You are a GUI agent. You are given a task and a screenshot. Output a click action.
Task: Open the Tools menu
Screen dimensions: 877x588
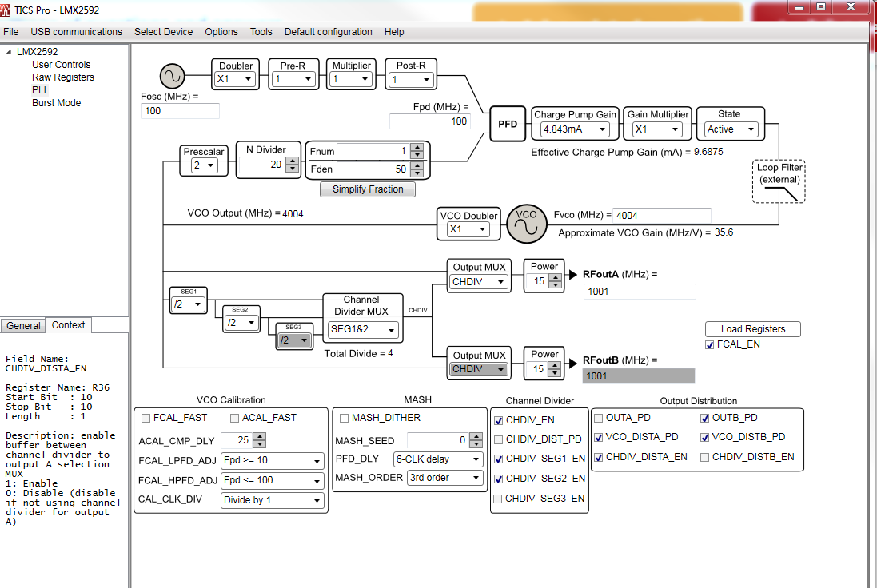(261, 32)
